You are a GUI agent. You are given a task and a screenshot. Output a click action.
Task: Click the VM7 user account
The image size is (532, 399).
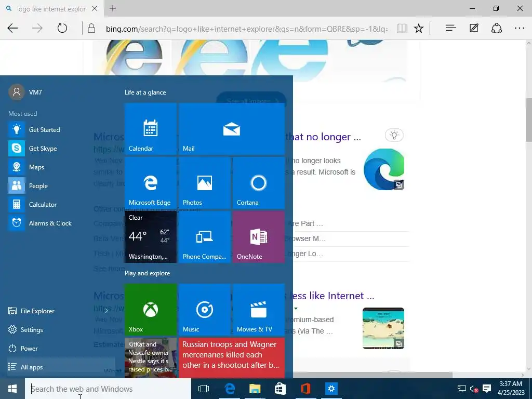click(25, 92)
